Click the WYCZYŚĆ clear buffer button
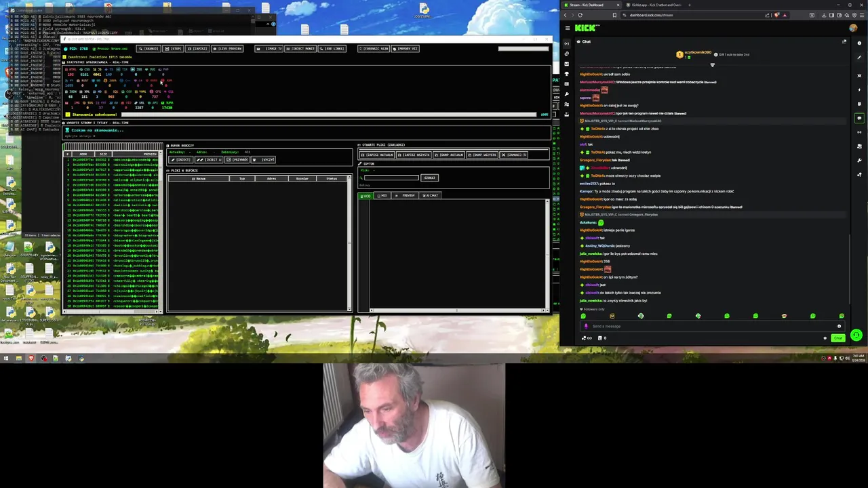 tap(263, 160)
